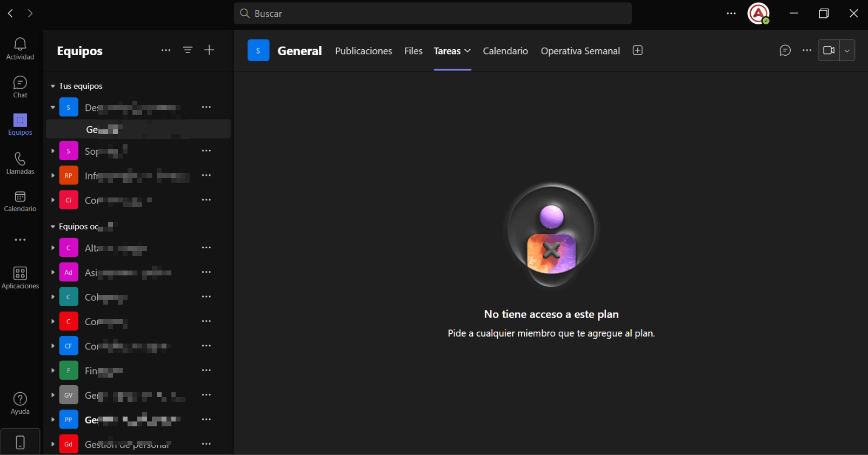This screenshot has width=868, height=455.
Task: Switch to the Publicaciones tab
Action: (364, 51)
